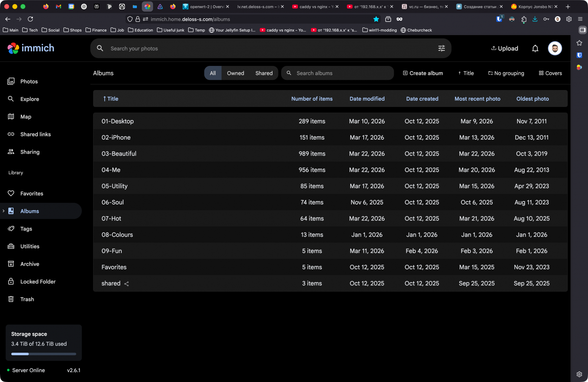Open the No grouping dropdown
The width and height of the screenshot is (588, 382).
[x=506, y=73]
